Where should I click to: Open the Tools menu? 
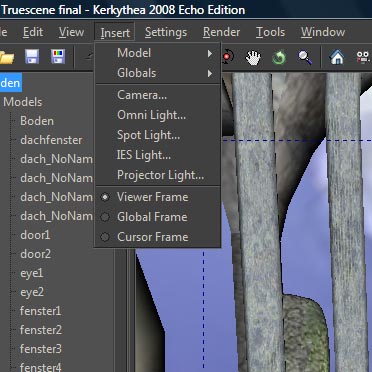[x=271, y=32]
